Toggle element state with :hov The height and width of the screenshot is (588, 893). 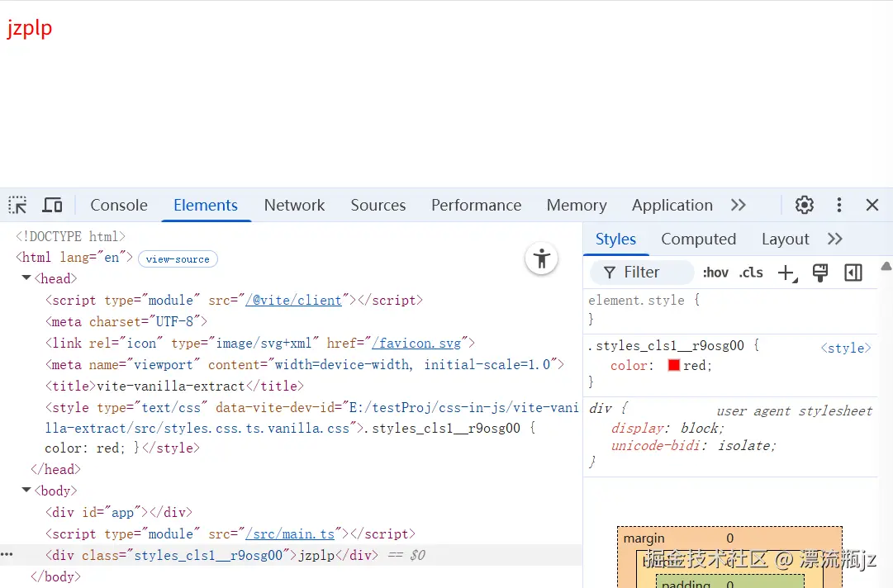coord(715,273)
